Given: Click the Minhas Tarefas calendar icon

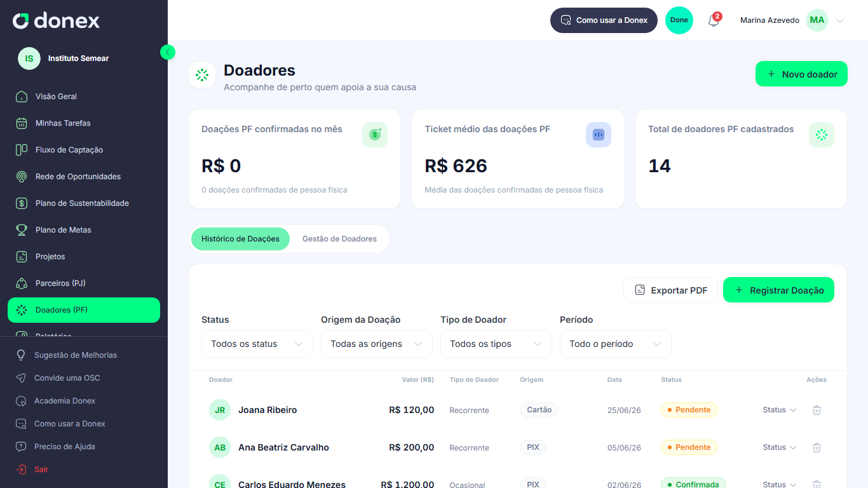Looking at the screenshot, I should [22, 123].
